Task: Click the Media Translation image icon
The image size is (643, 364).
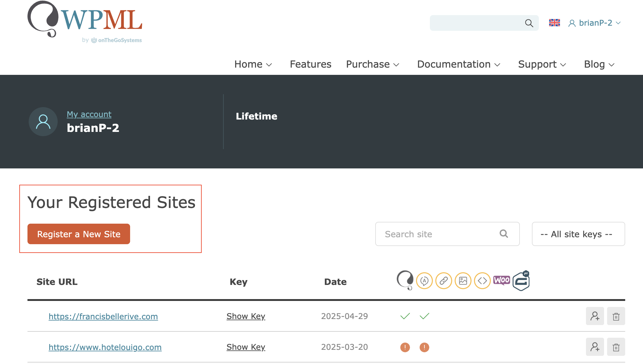Action: (463, 281)
